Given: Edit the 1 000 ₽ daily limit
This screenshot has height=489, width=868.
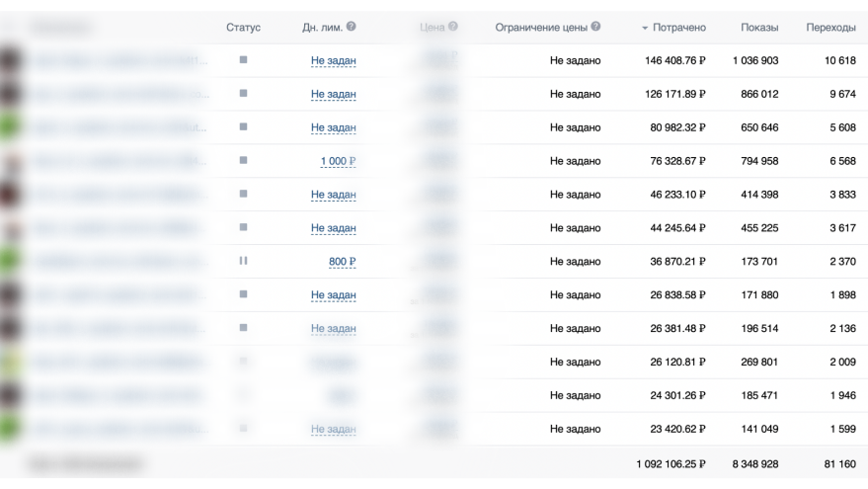Looking at the screenshot, I should coord(339,161).
